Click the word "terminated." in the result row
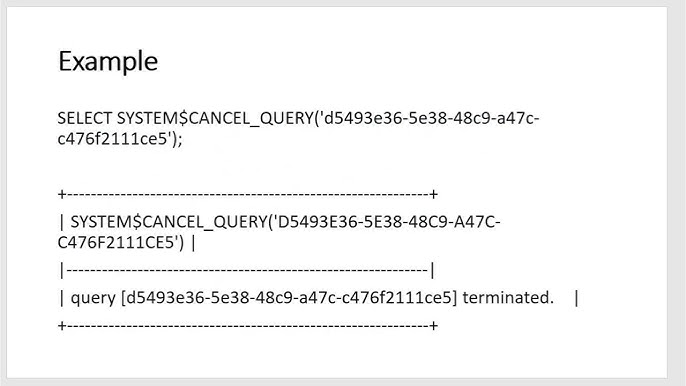This screenshot has width=686, height=386. 508,298
